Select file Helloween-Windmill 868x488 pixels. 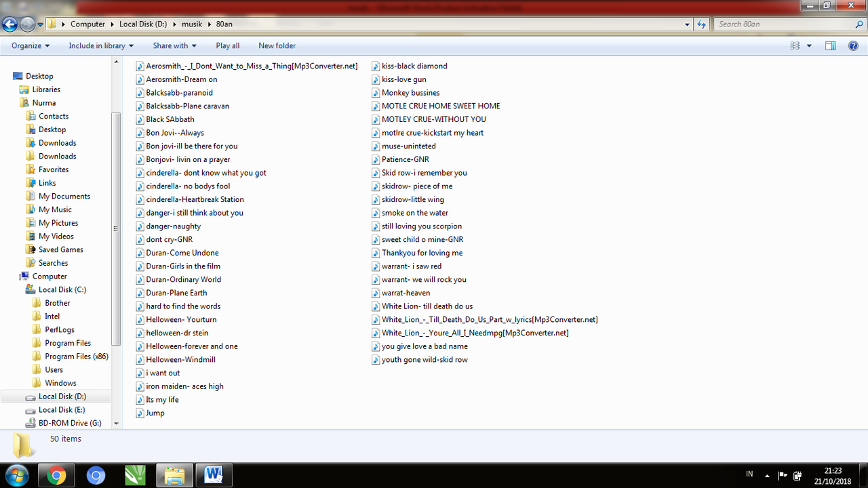(x=180, y=359)
